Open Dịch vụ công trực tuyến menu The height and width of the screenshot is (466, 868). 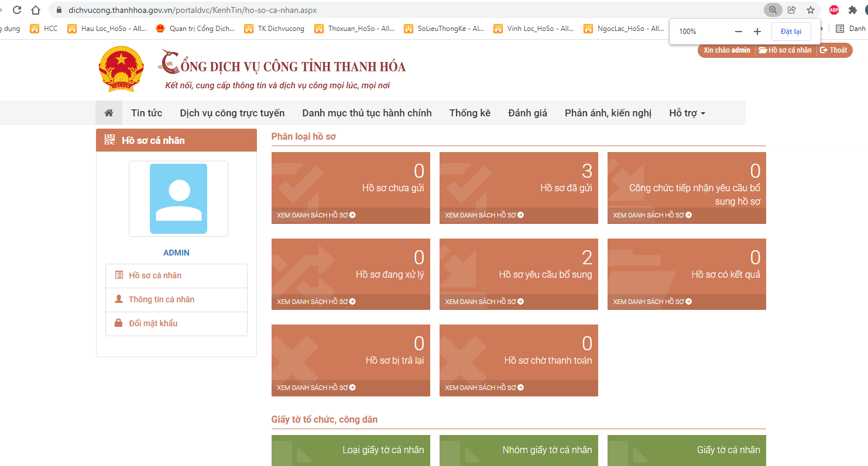pos(232,113)
